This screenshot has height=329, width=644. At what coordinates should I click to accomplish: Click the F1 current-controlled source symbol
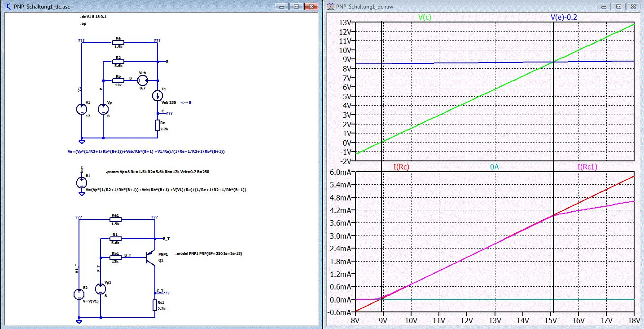pyautogui.click(x=158, y=96)
